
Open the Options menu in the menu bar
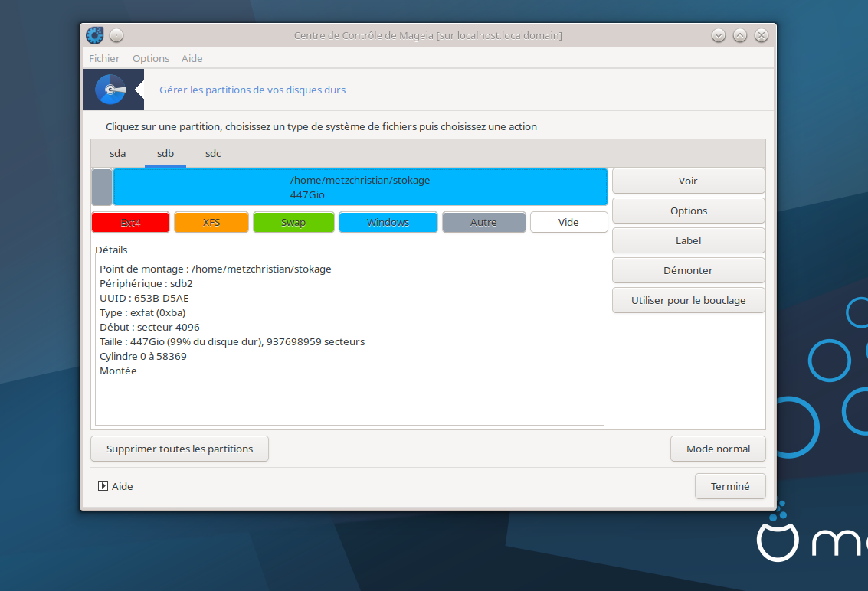151,59
